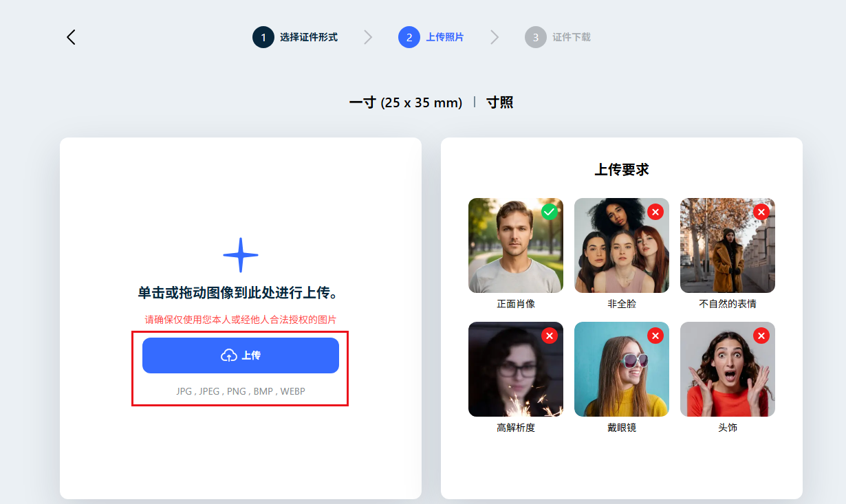Viewport: 846px width, 504px height.
Task: Click red X badge on surprised woman photo
Action: [x=761, y=336]
